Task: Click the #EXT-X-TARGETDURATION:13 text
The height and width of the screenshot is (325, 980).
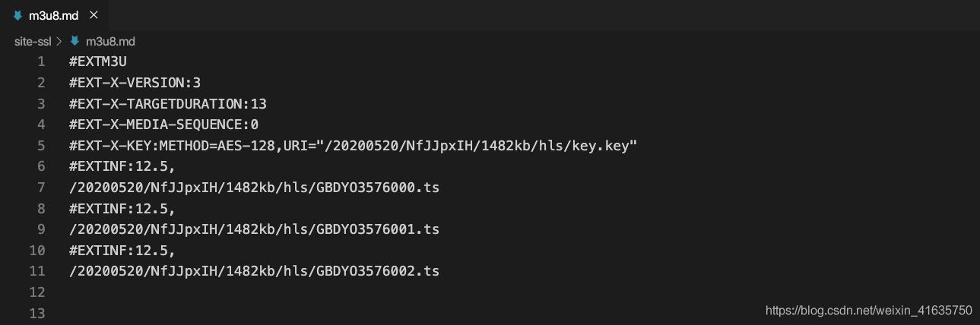Action: (167, 104)
